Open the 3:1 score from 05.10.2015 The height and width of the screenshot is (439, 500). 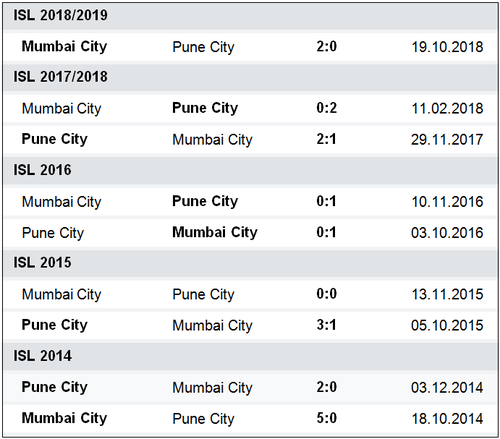326,325
